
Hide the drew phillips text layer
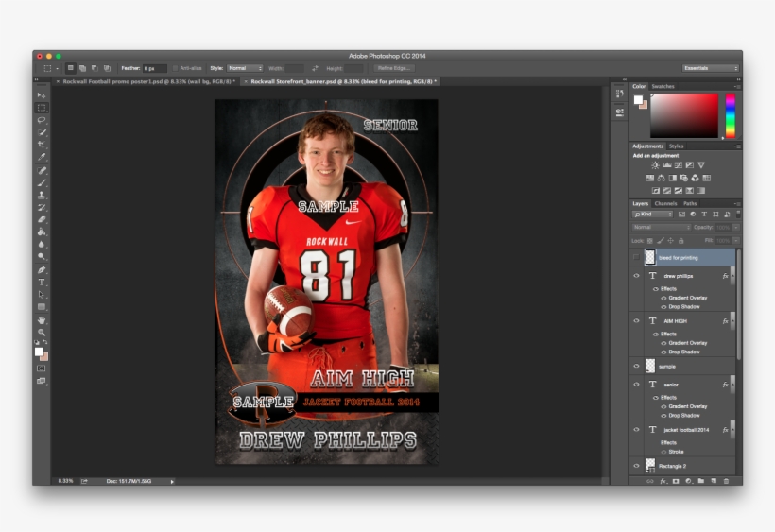pos(636,276)
